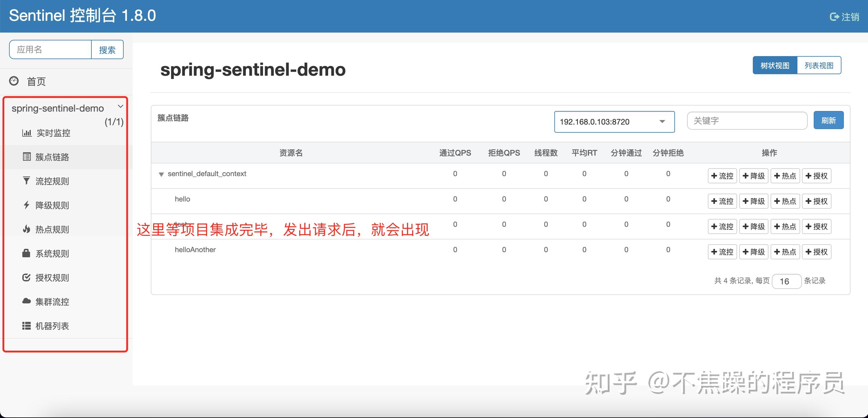Open the 机器列表 machine list icon
This screenshot has width=868, height=418.
(x=27, y=326)
